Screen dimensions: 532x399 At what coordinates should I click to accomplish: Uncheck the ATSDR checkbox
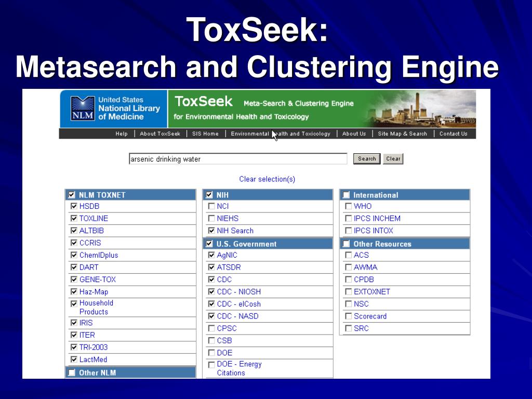[211, 267]
